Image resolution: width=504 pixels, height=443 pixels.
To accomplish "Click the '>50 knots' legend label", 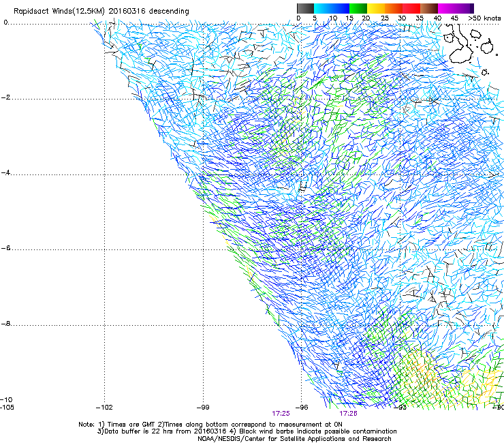I will [484, 18].
